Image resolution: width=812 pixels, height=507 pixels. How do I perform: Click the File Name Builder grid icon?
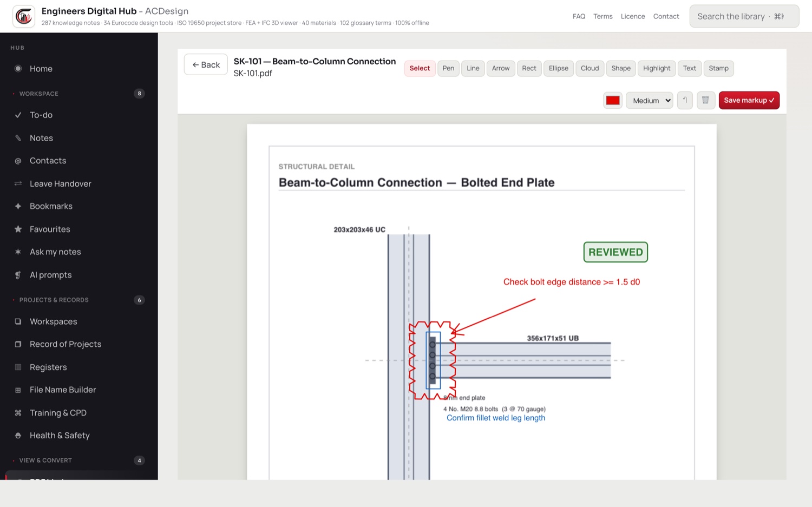[18, 390]
